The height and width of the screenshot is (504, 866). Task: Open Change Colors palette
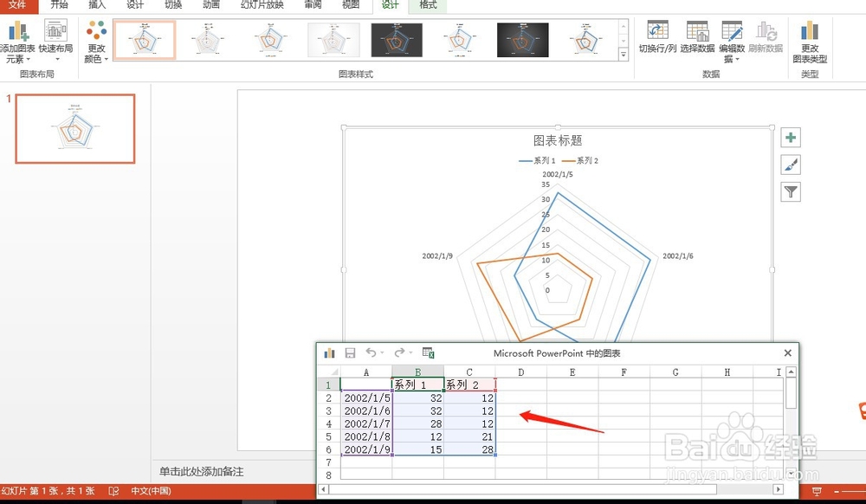point(97,42)
